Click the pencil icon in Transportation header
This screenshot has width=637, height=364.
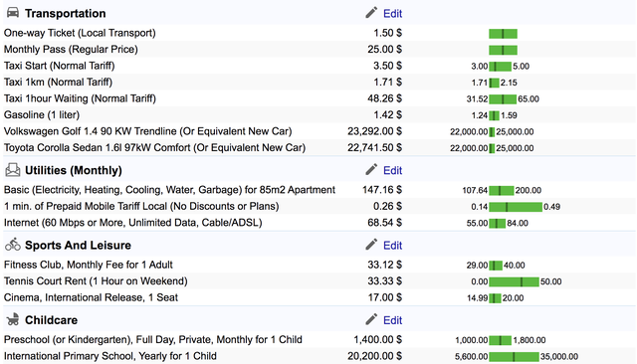click(371, 13)
